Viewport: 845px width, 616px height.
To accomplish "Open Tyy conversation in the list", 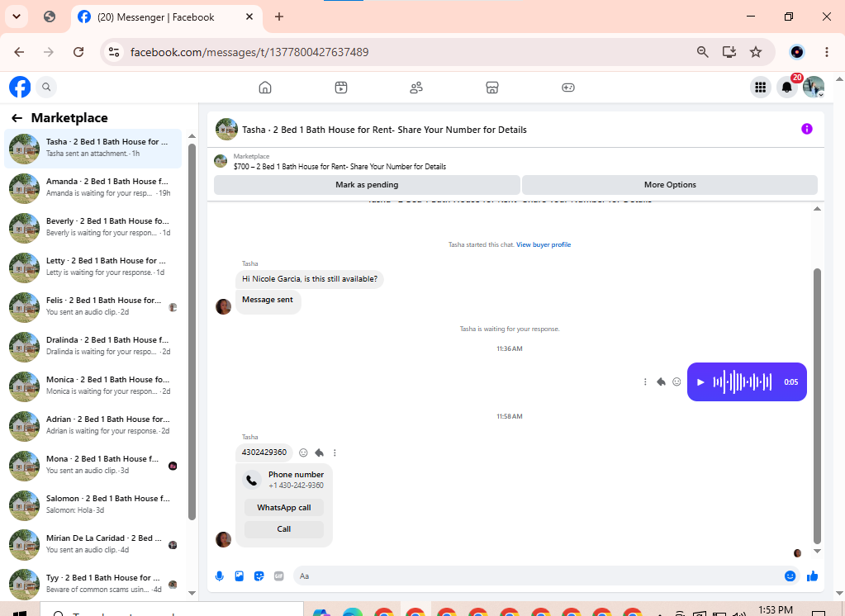I will 93,584.
